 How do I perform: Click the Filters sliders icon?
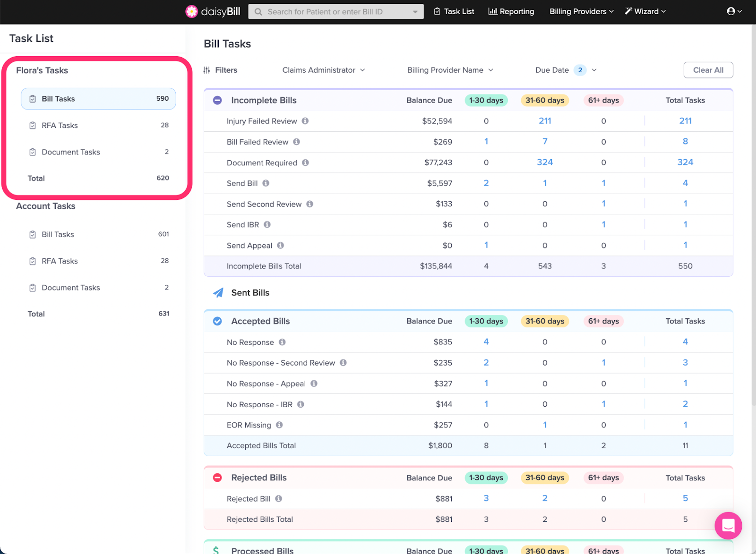207,70
